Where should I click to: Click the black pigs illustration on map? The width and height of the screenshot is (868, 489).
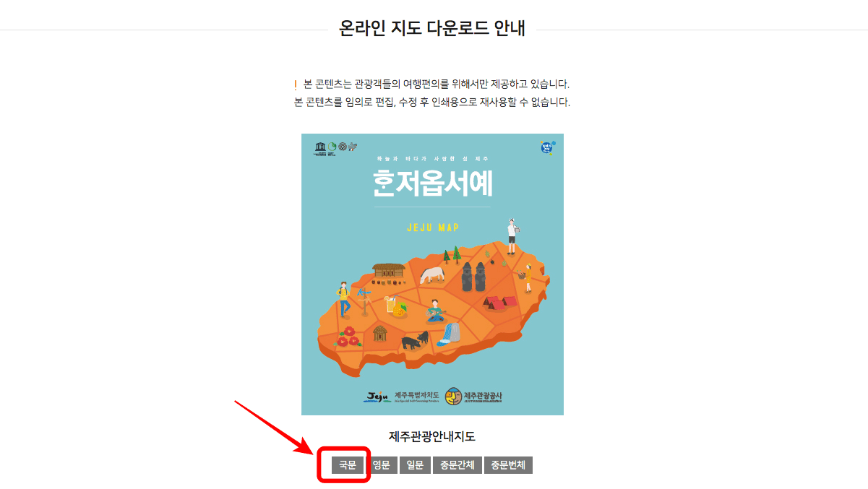coord(414,340)
